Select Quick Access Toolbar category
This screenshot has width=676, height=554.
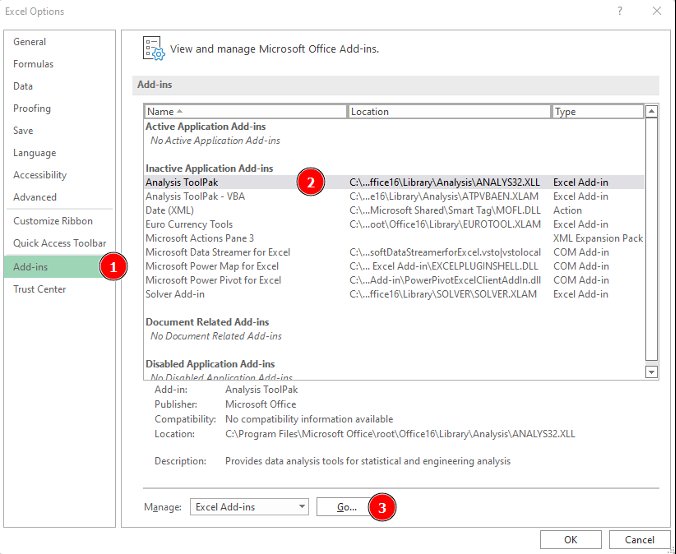click(59, 243)
